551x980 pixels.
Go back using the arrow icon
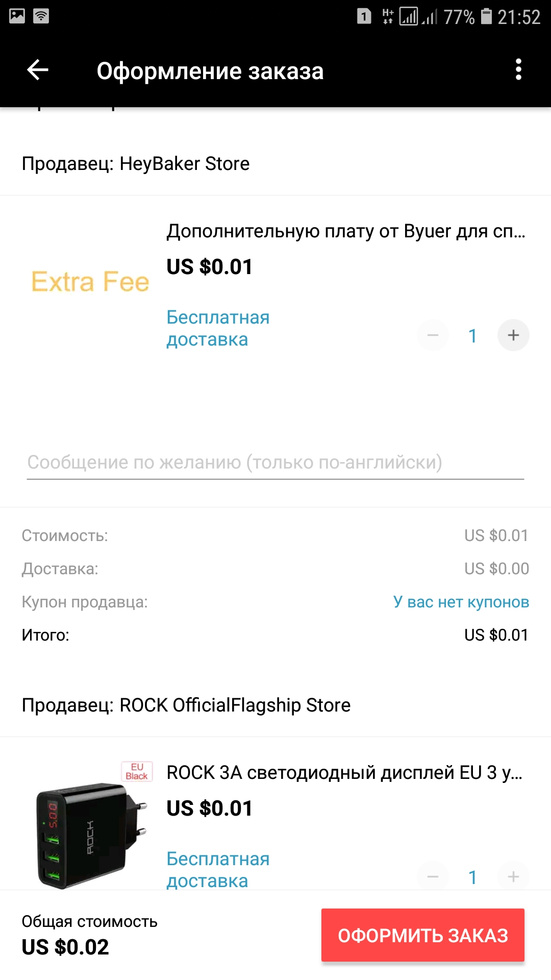click(x=38, y=70)
